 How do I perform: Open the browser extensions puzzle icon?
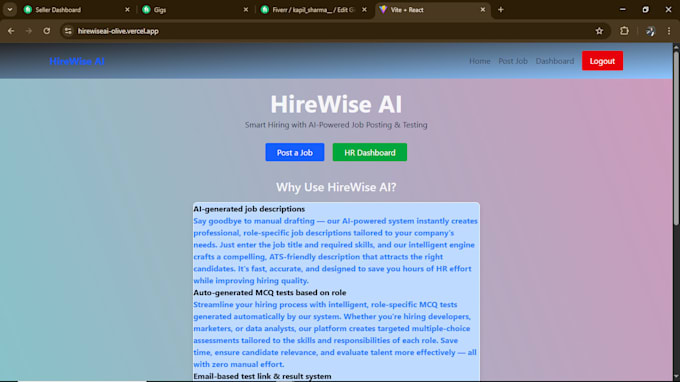coord(624,31)
